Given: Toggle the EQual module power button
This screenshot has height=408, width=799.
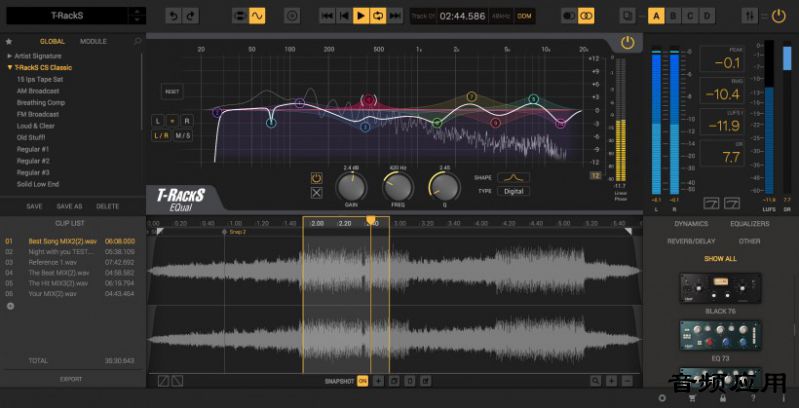Looking at the screenshot, I should pyautogui.click(x=627, y=43).
